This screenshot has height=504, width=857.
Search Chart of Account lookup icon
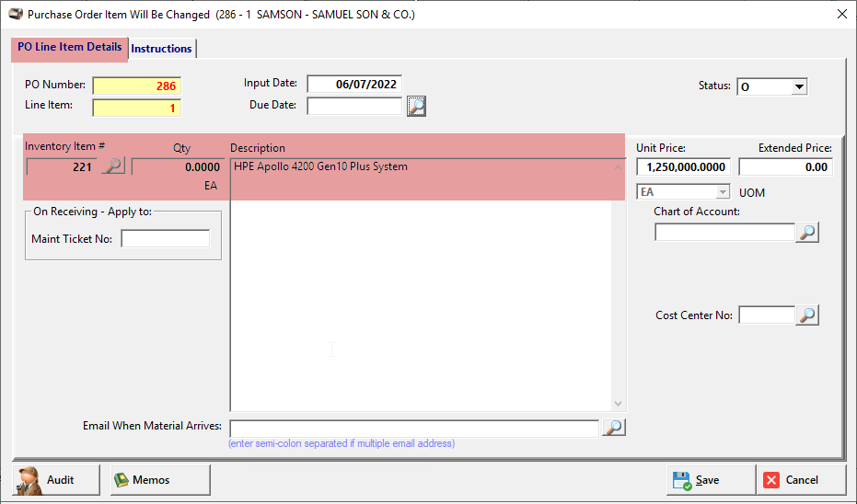pos(807,233)
